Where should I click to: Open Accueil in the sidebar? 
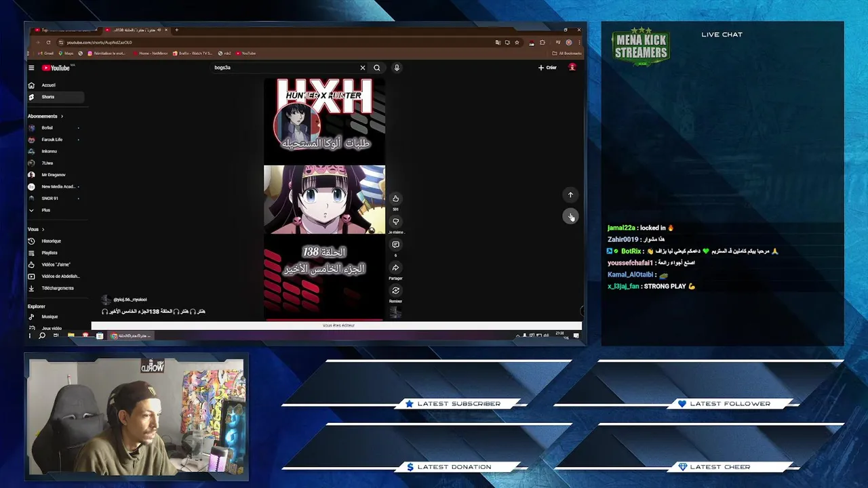pos(56,85)
